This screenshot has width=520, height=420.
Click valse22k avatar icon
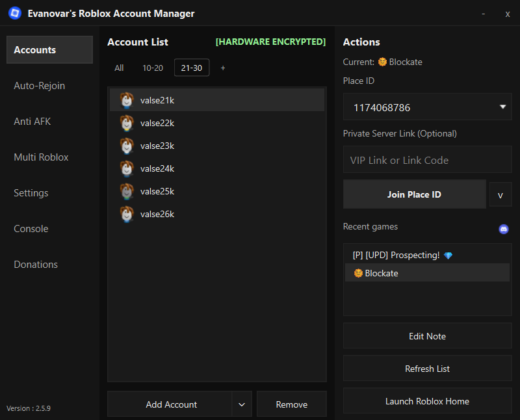pos(126,123)
